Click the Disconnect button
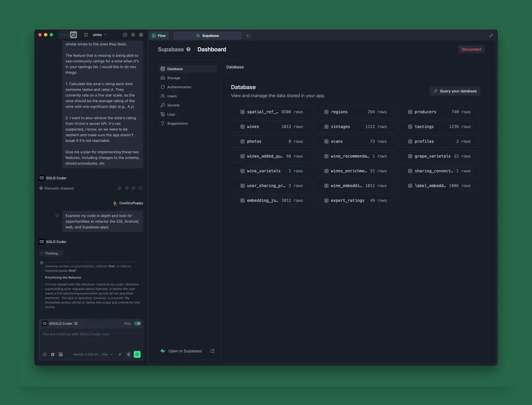The image size is (532, 405). point(471,49)
